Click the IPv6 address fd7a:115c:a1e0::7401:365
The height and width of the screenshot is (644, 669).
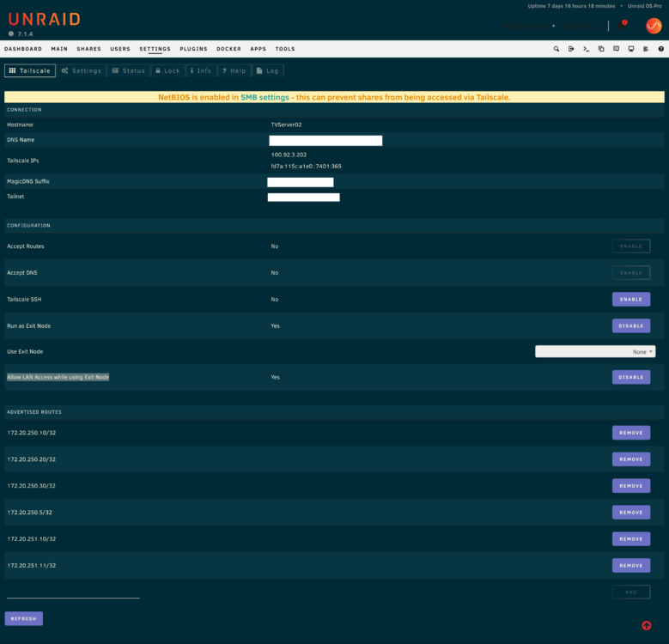(306, 167)
